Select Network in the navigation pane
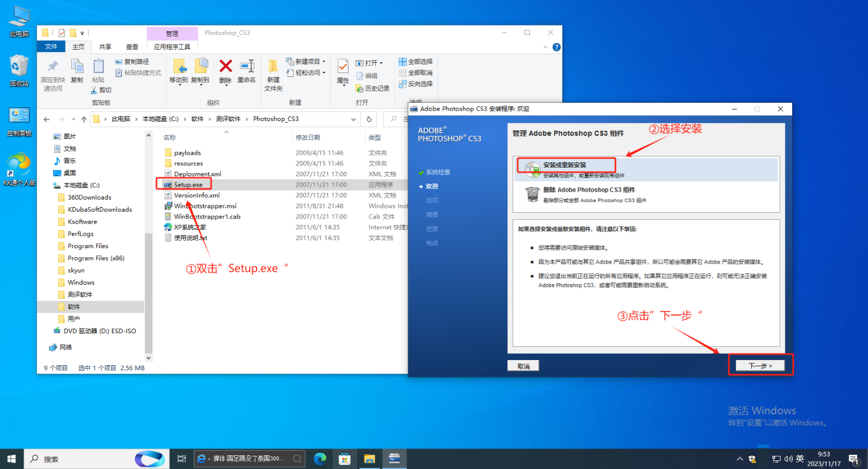 tap(66, 347)
